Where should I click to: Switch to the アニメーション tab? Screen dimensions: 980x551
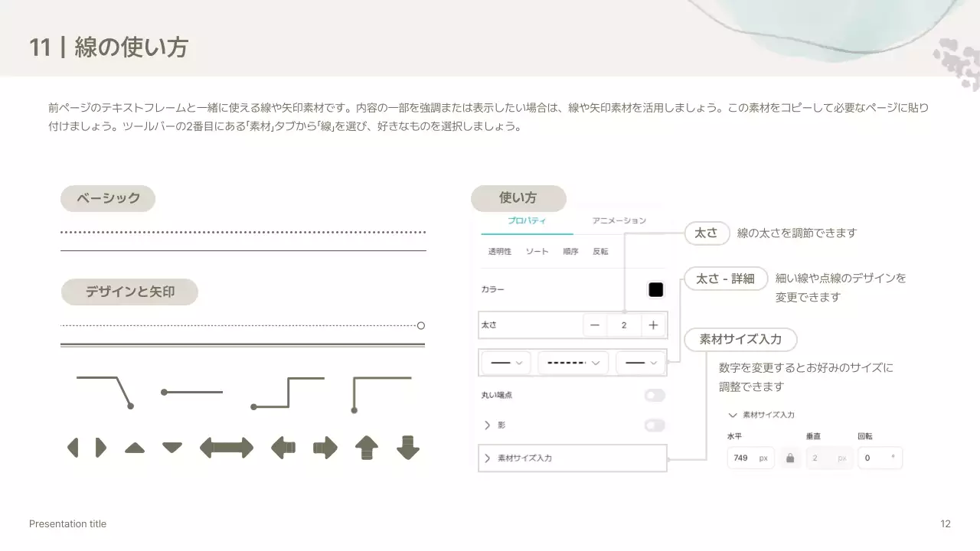[619, 220]
